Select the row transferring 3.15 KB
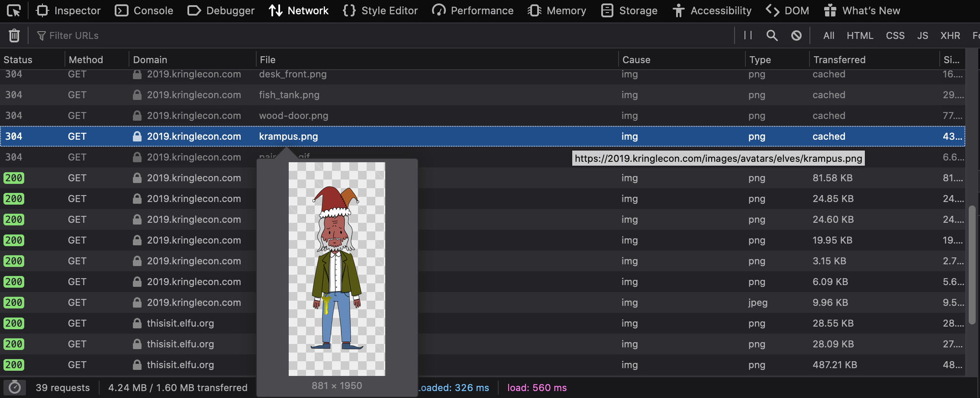The image size is (980, 398). (483, 261)
